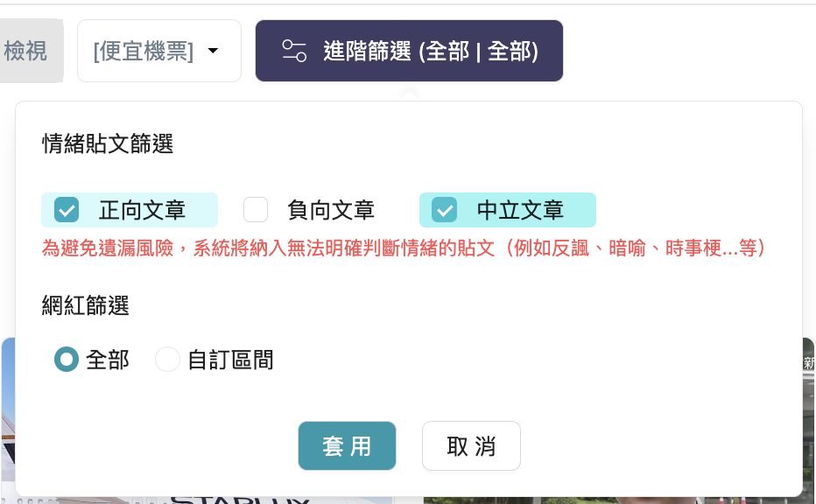Click the 中立文章 label text
The width and height of the screenshot is (816, 504).
pyautogui.click(x=520, y=210)
